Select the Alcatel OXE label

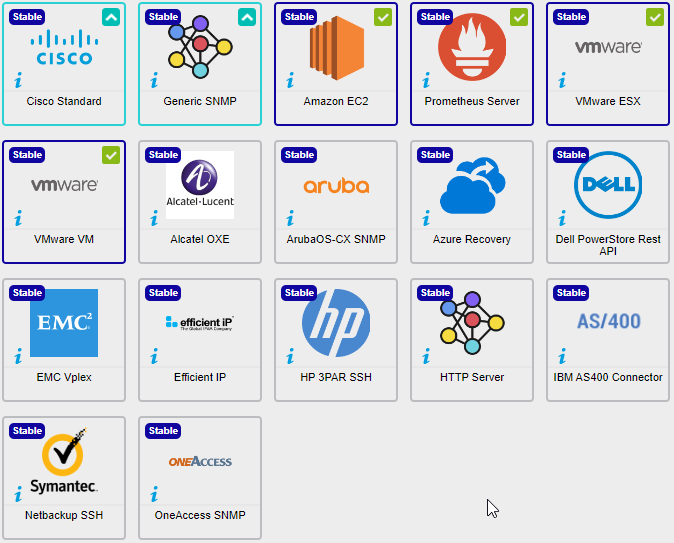pyautogui.click(x=200, y=239)
